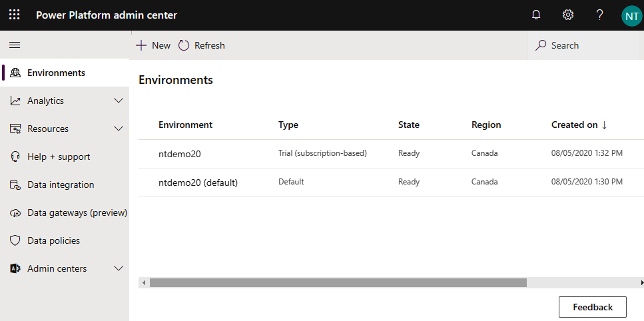
Task: Click the Default type cell
Action: 291,181
